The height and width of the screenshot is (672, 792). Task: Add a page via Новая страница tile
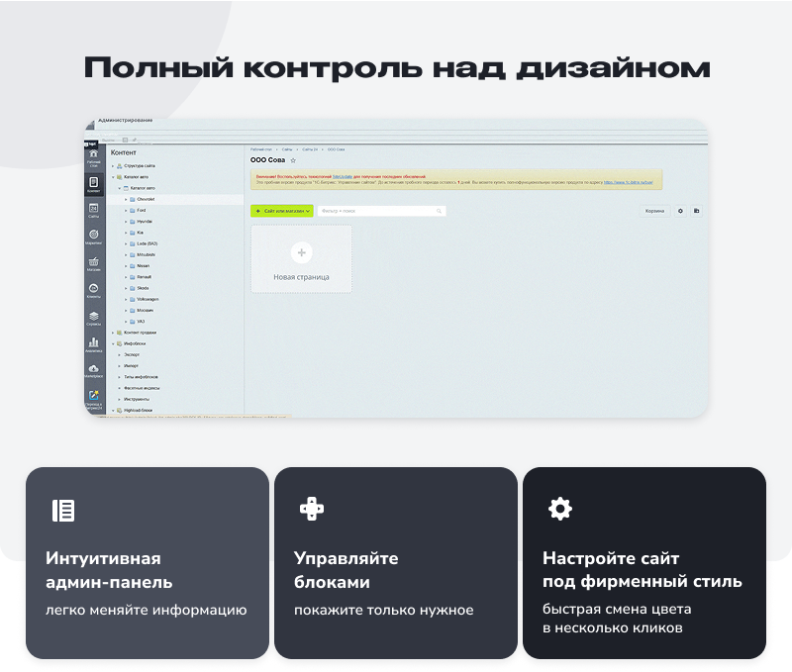(302, 259)
